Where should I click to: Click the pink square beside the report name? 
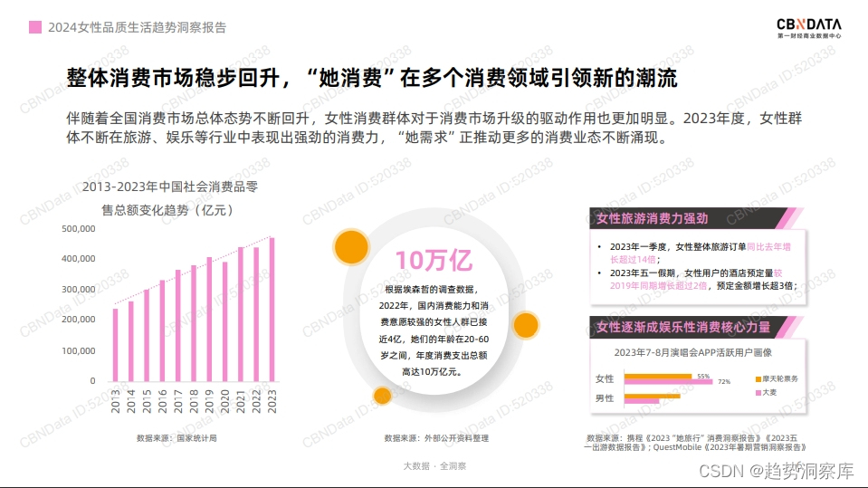coord(35,27)
